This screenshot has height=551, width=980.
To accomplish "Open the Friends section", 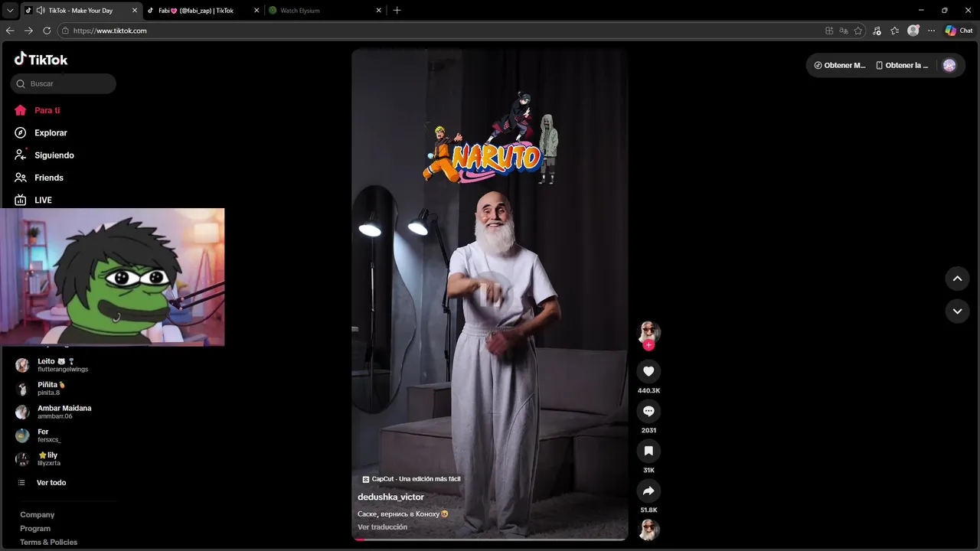I will click(39, 178).
